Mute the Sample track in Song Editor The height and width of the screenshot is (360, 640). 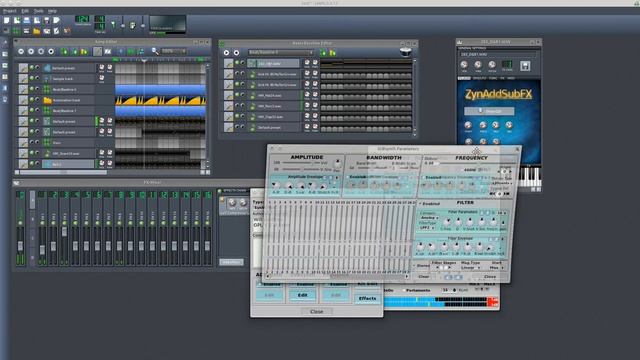[32, 78]
